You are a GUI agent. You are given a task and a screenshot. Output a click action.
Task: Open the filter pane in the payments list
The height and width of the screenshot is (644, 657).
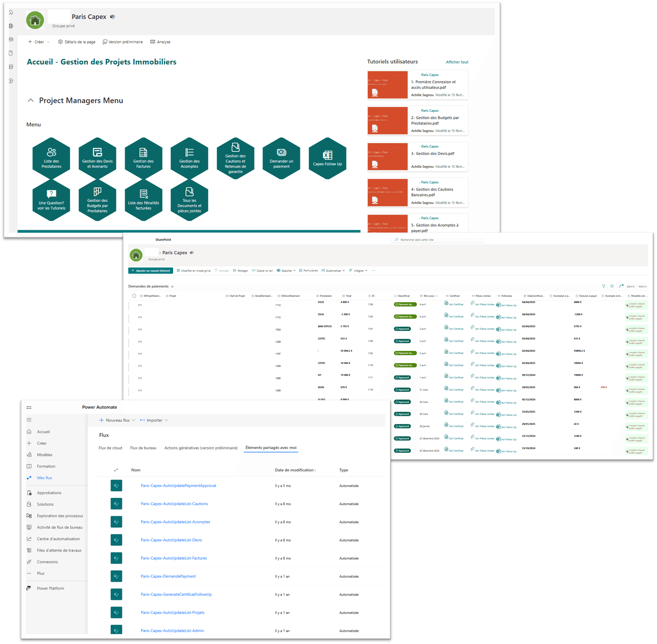click(604, 286)
